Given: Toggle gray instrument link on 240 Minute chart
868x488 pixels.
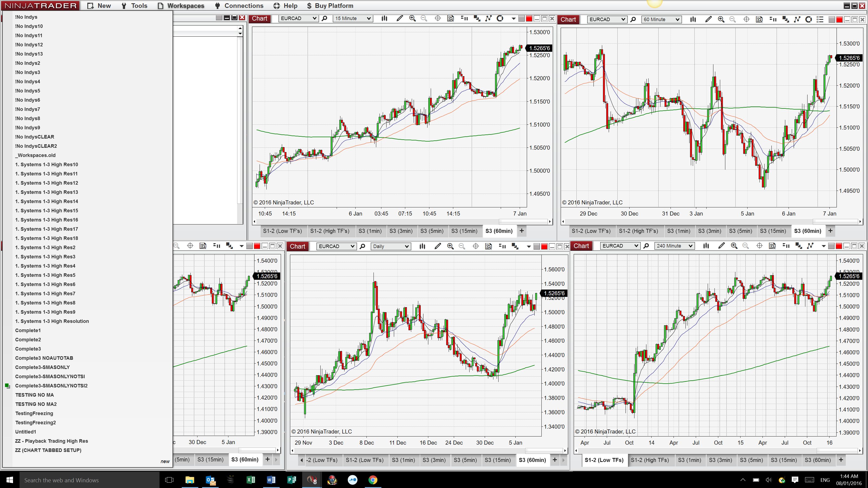Looking at the screenshot, I should pos(831,246).
